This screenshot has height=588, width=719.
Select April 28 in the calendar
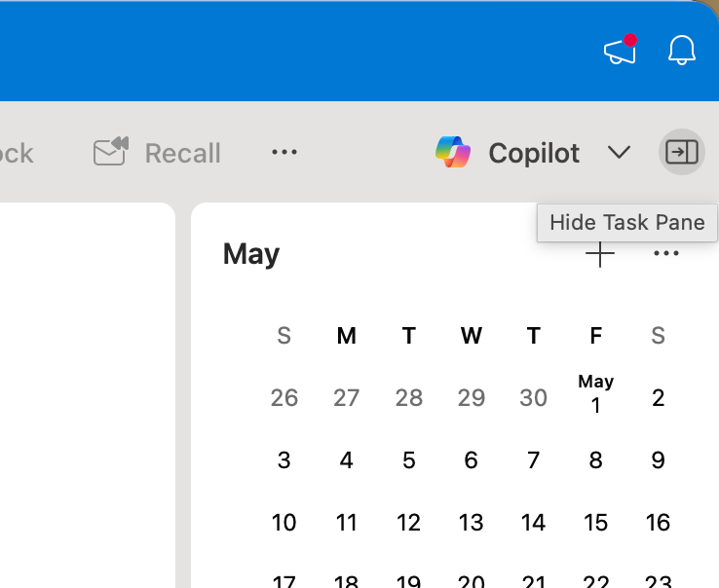(408, 397)
